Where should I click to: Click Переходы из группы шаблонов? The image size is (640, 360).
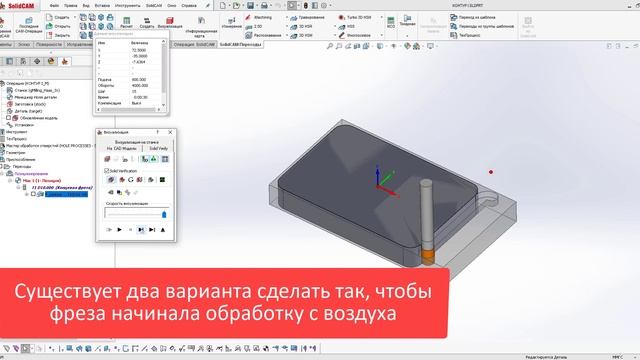pyautogui.click(x=482, y=26)
